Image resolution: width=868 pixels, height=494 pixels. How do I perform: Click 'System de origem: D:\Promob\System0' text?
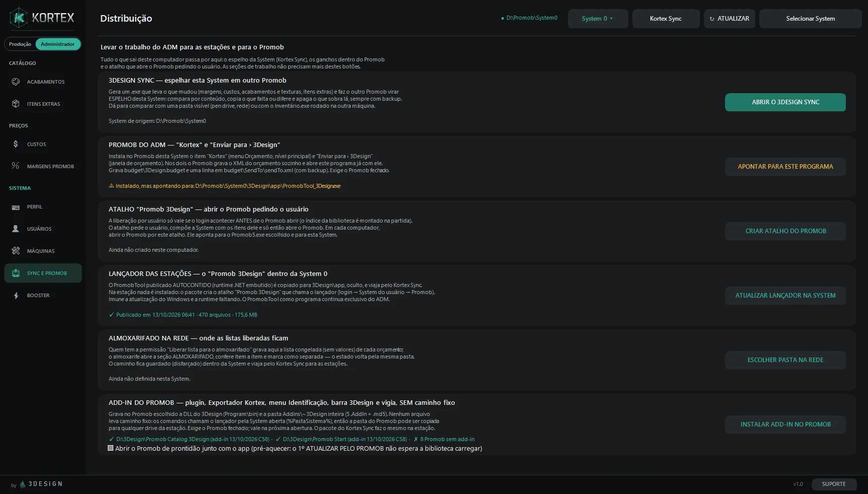click(157, 121)
